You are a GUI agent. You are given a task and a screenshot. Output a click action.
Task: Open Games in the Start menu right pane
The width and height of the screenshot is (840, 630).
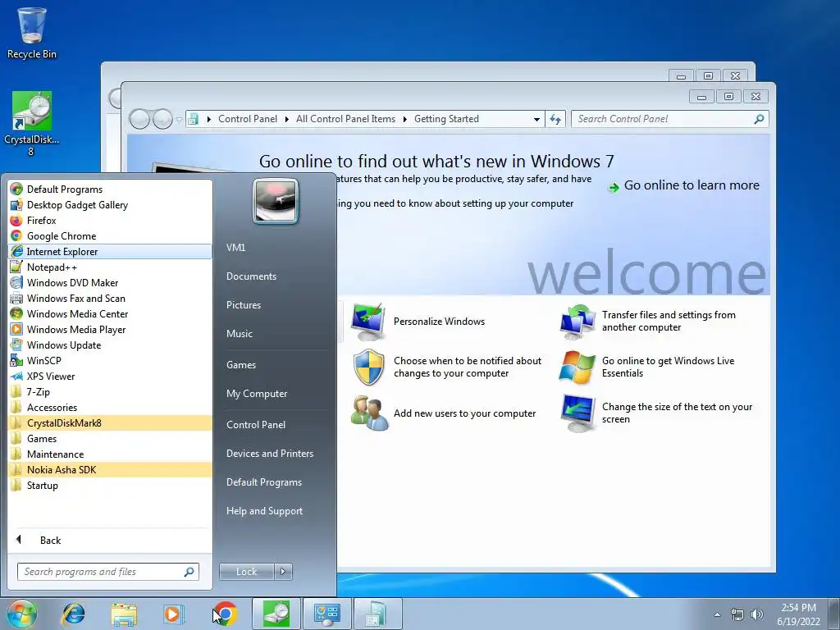[240, 364]
